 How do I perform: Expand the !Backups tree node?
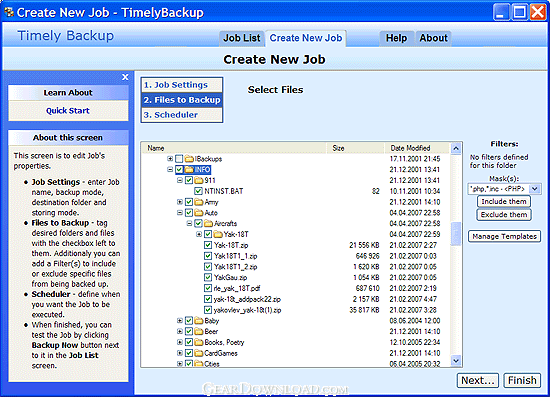pos(170,159)
